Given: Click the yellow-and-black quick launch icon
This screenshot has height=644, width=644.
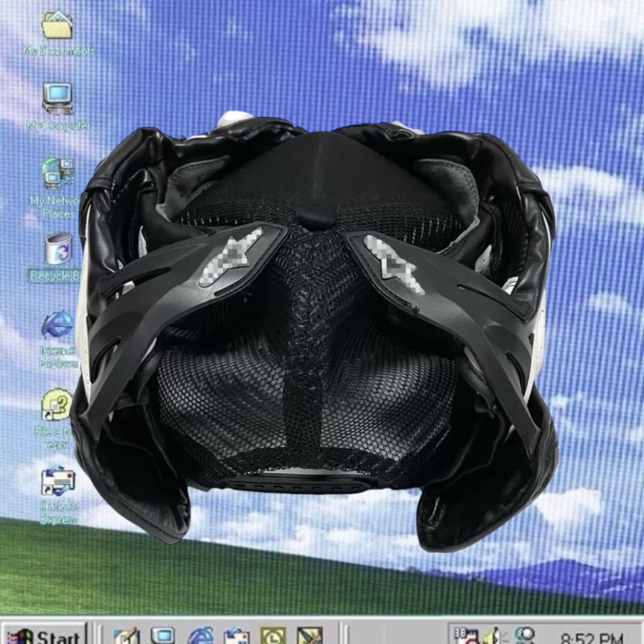Looking at the screenshot, I should coord(310,635).
